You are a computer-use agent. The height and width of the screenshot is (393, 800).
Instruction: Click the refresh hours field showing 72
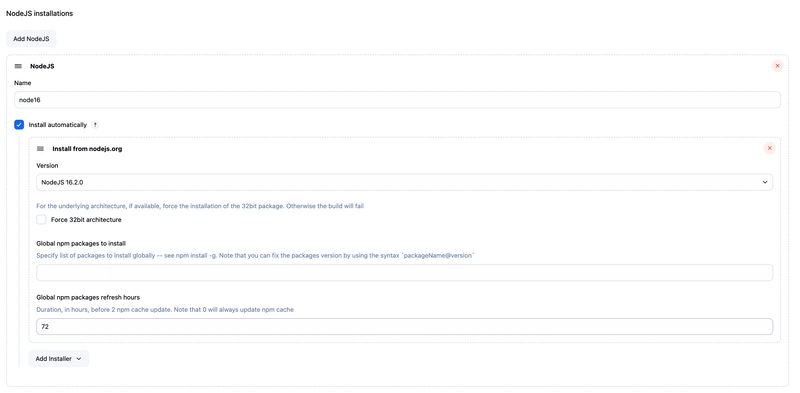[405, 327]
